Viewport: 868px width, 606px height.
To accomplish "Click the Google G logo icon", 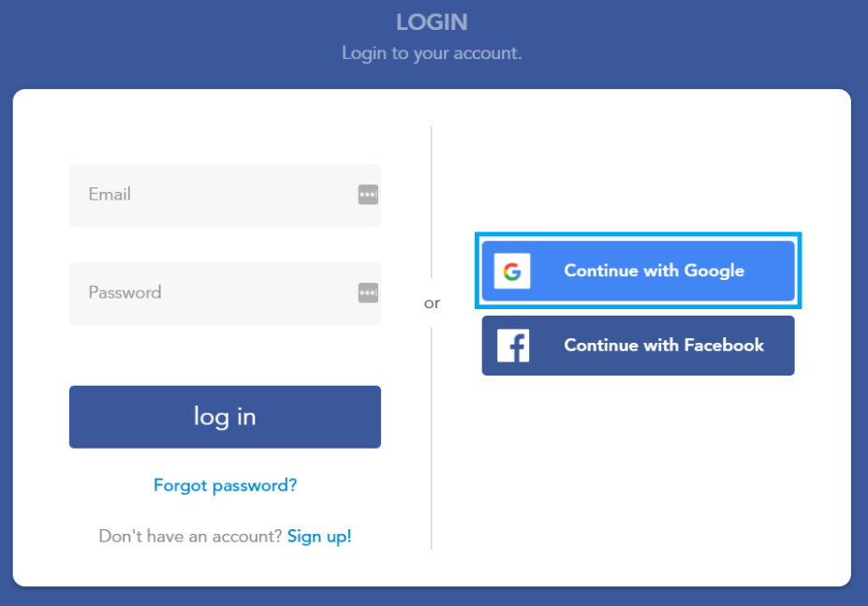I will [x=512, y=271].
